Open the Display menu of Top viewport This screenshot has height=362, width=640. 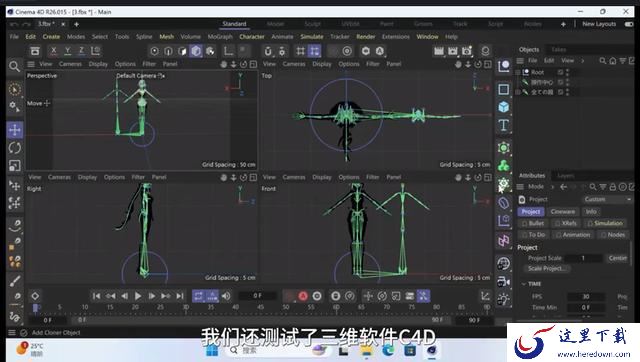(322, 64)
